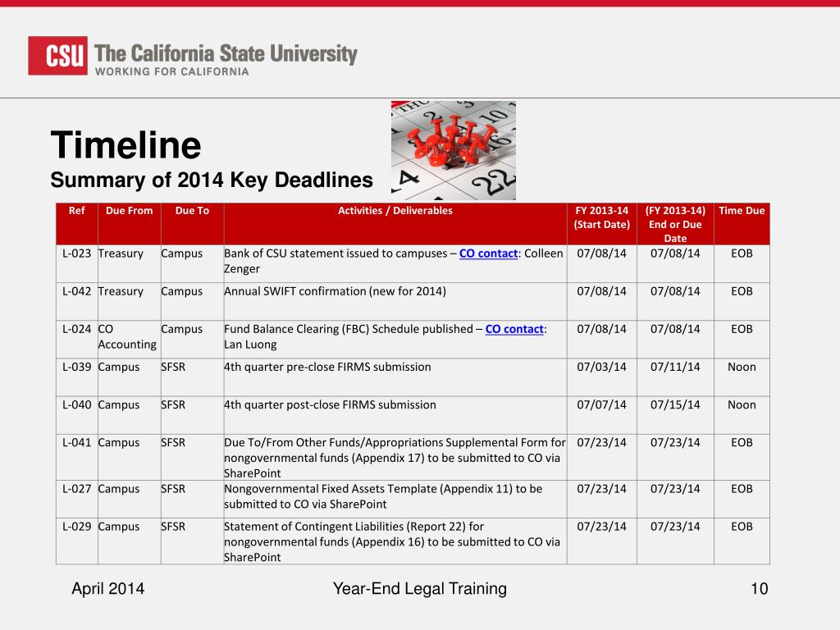Open CO contact link for Colleen Zenger
The height and width of the screenshot is (630, 840).
click(489, 253)
